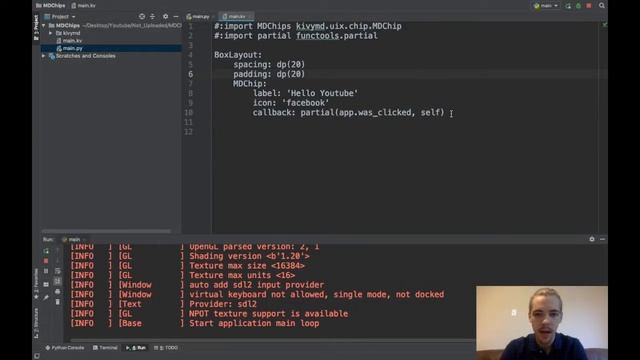Click the tool window quick-access icon bottom-left
640x360 pixels.
point(37,356)
